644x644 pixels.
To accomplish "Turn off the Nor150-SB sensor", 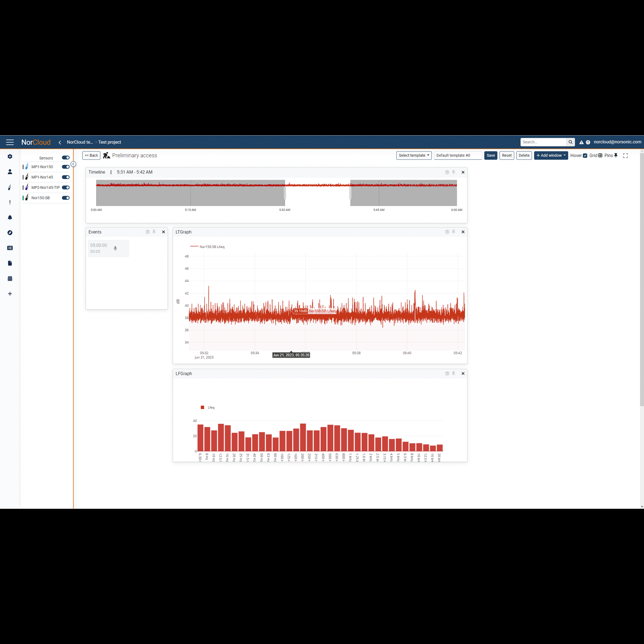I will pyautogui.click(x=66, y=198).
